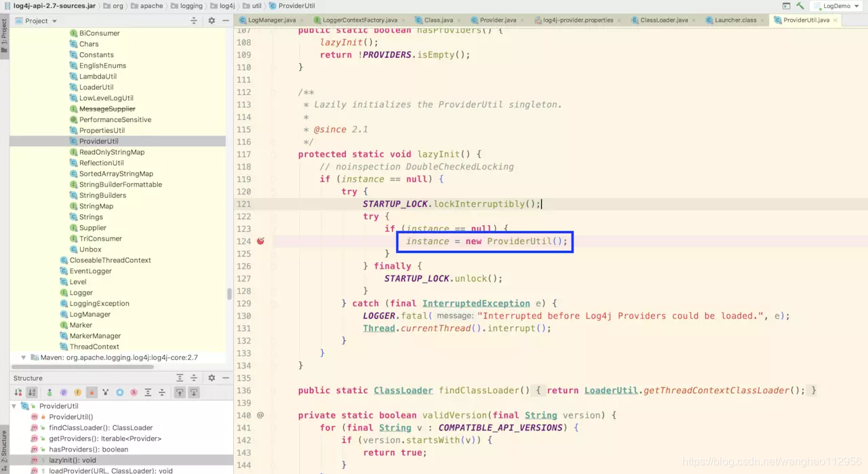Hide the Project panel with minimize icon
Viewport: 868px width, 474px height.
tap(225, 20)
